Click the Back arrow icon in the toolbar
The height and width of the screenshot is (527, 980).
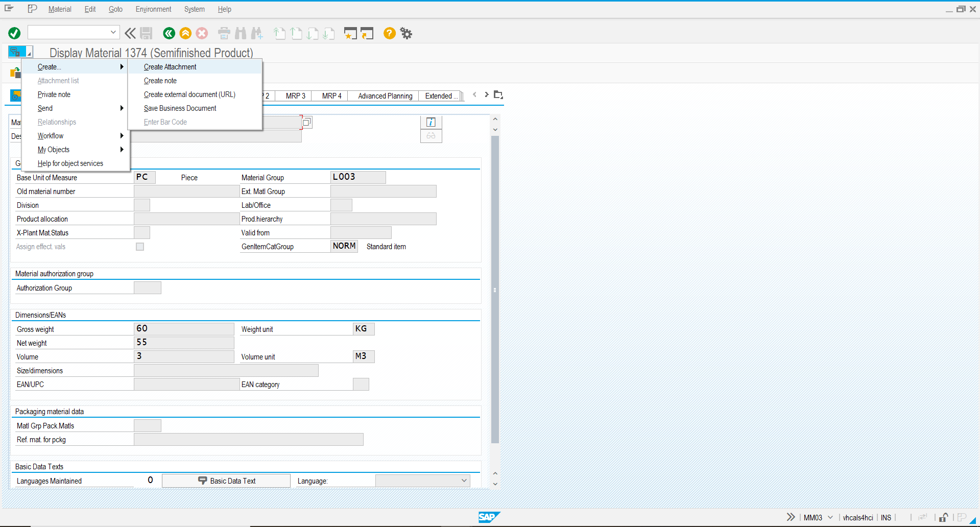[169, 33]
